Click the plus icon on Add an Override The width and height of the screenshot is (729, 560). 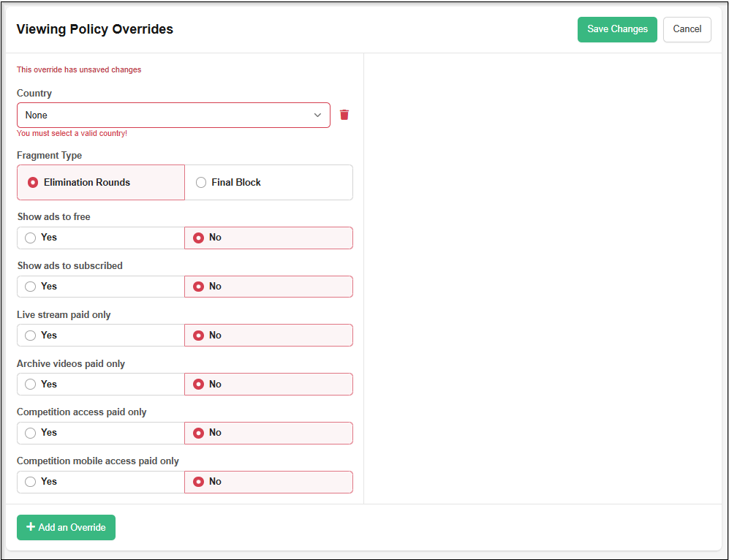click(31, 527)
